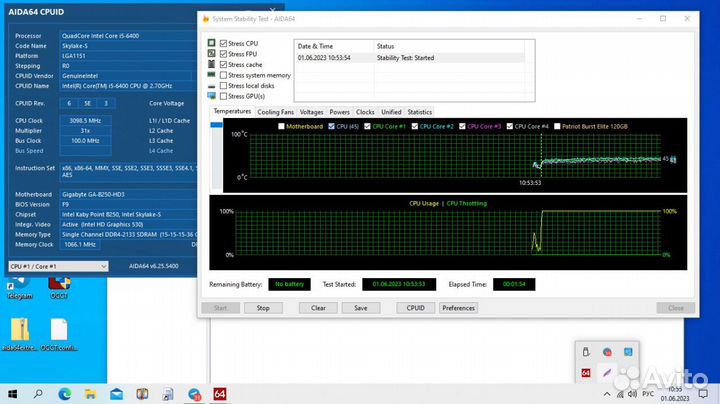The width and height of the screenshot is (720, 404).
Task: Click the flame icon in the Stability Test title bar
Action: 206,19
